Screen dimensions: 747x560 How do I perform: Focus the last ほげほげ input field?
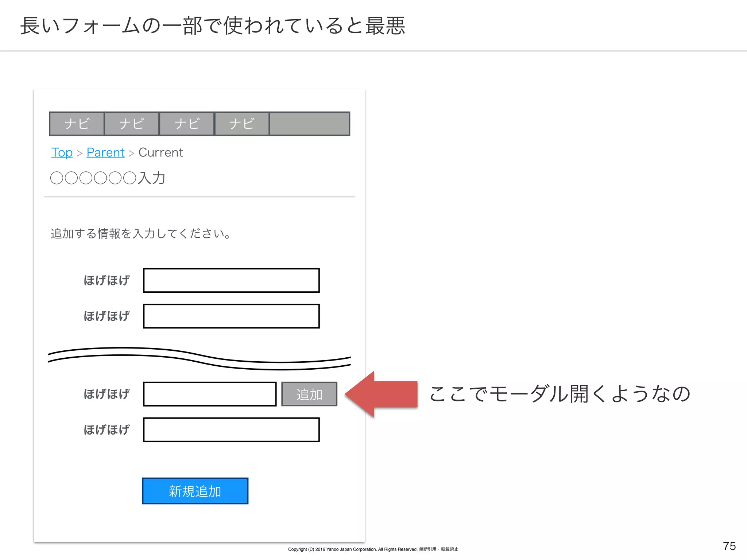tap(231, 429)
